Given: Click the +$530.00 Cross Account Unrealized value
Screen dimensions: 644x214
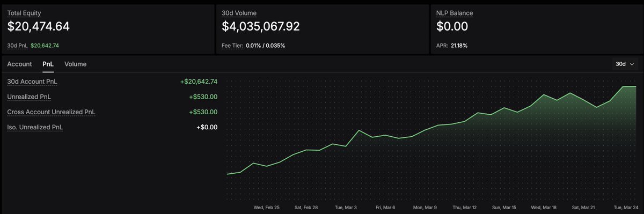Looking at the screenshot, I should [x=203, y=112].
